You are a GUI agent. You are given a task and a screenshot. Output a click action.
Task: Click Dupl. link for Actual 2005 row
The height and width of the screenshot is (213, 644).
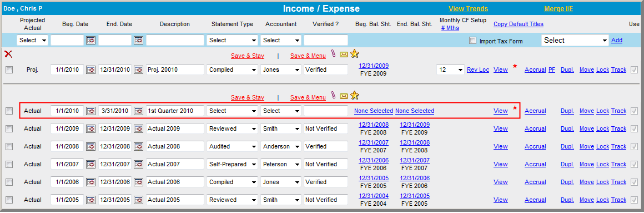[x=567, y=200]
